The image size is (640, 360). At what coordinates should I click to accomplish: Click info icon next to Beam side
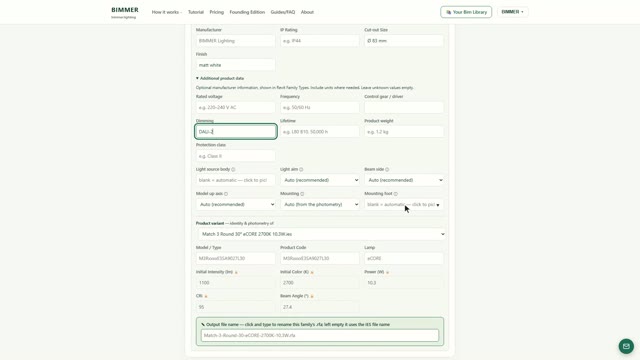pos(387,169)
